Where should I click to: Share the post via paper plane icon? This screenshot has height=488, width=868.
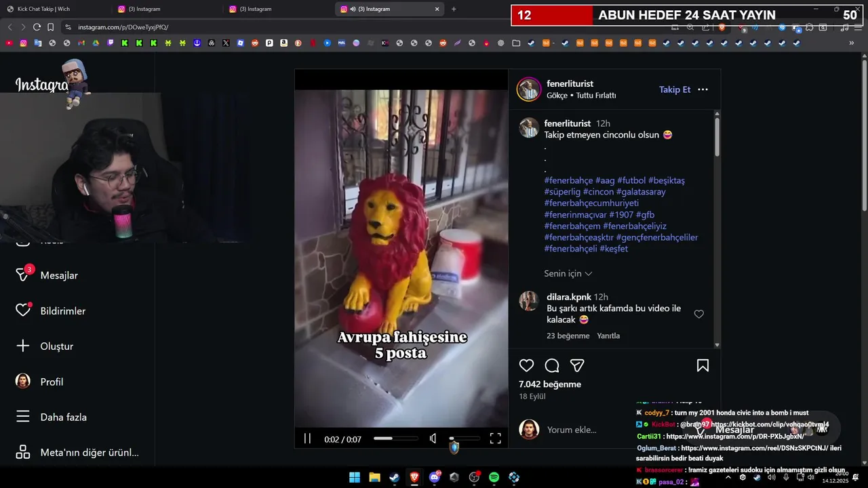[x=577, y=365]
